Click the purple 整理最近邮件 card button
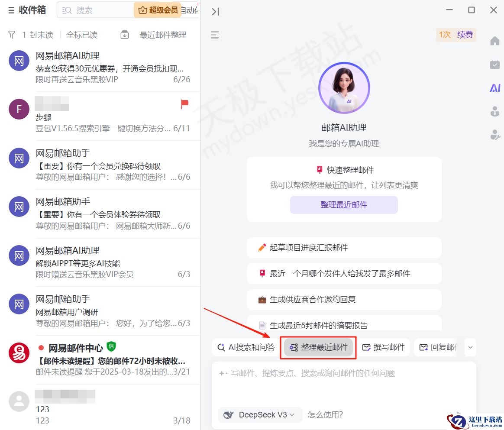Viewport: 504px width, 430px height. [344, 205]
